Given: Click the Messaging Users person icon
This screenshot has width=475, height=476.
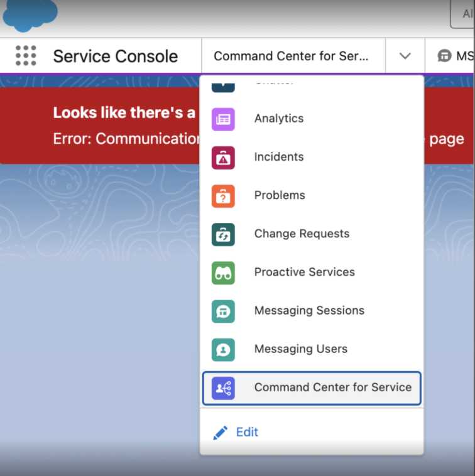Looking at the screenshot, I should pyautogui.click(x=223, y=350).
